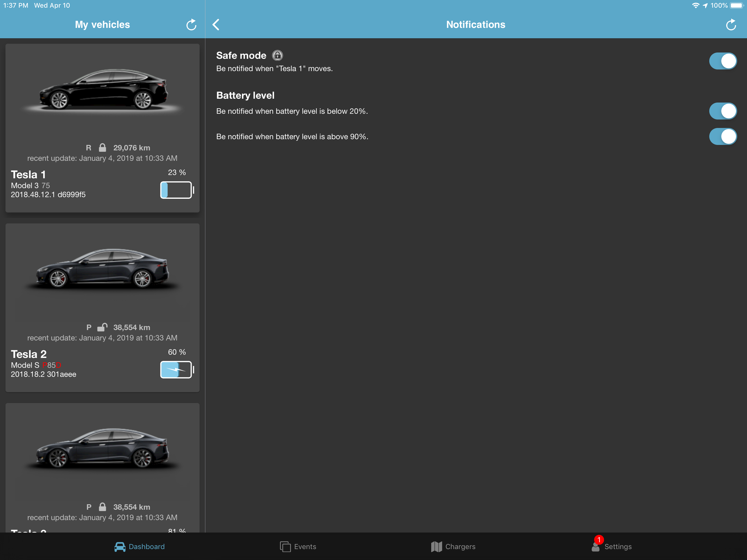
Task: Tap firmware version 2018.18.2 301aeee
Action: click(x=43, y=374)
